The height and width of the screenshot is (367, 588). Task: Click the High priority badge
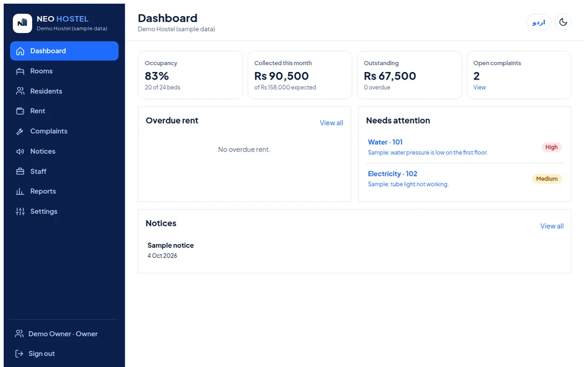point(551,147)
